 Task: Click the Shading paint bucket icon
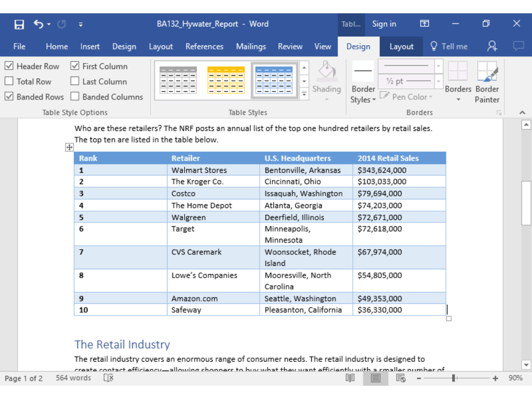click(x=327, y=70)
